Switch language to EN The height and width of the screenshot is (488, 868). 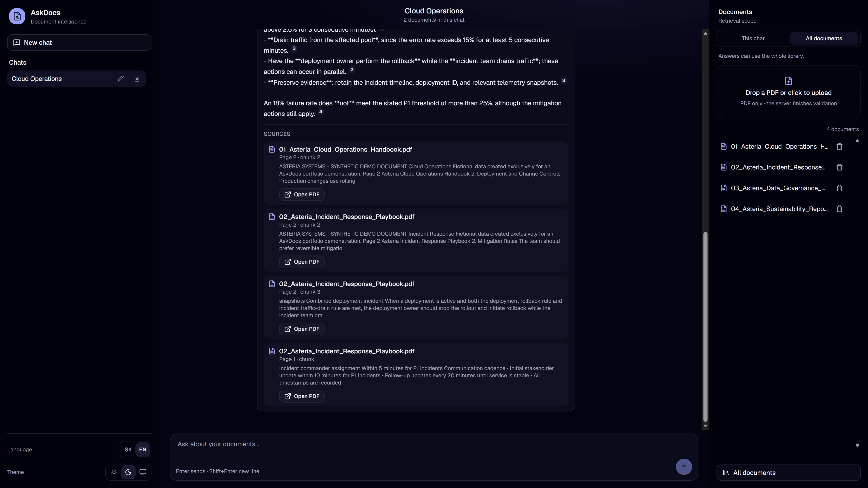(x=143, y=450)
